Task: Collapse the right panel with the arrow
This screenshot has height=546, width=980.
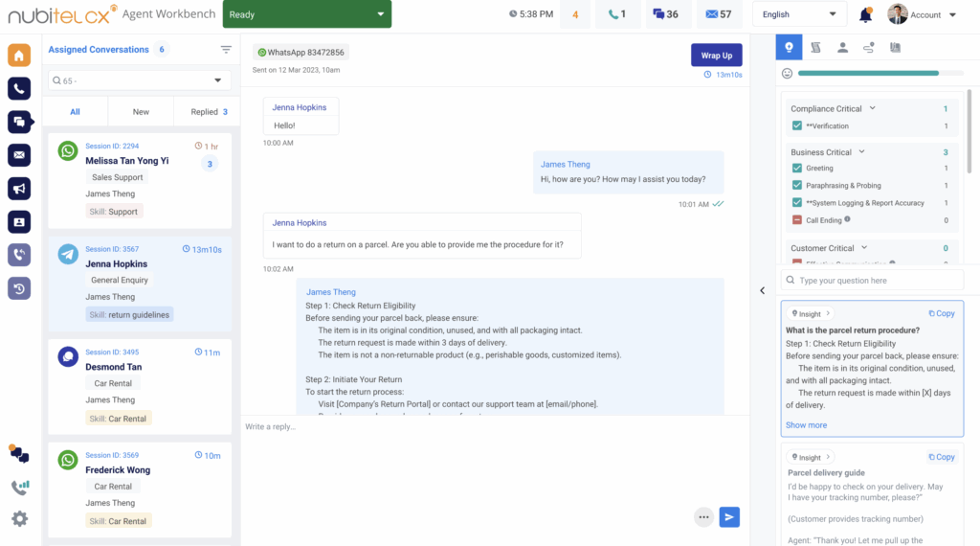Action: (x=763, y=291)
